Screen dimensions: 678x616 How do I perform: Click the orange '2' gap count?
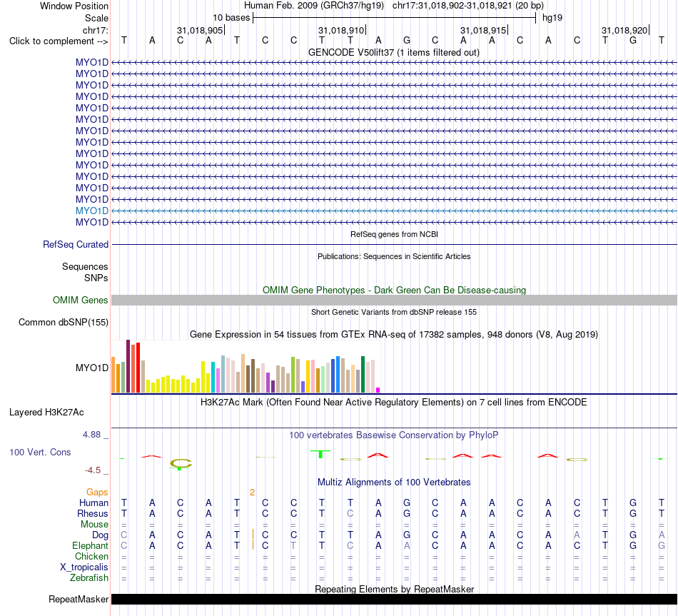click(x=252, y=493)
